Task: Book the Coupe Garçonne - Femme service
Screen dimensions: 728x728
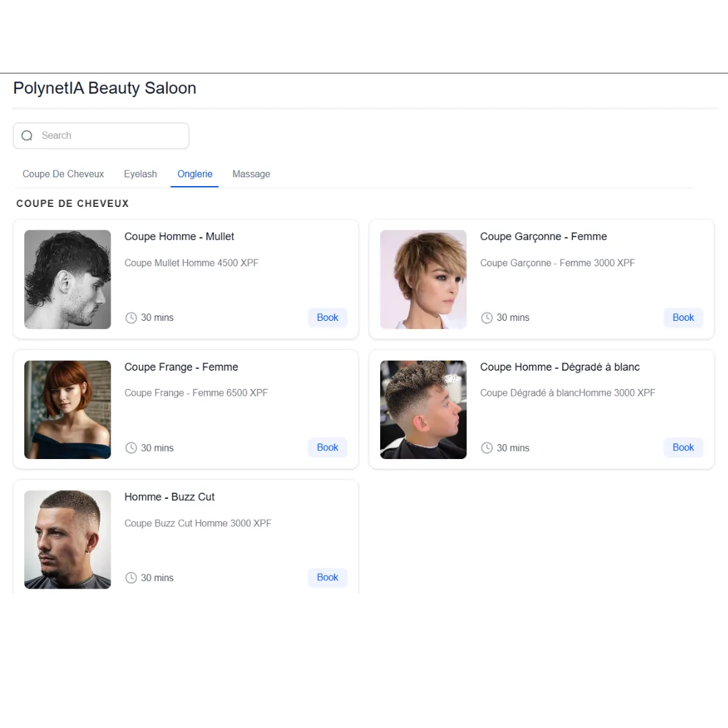Action: (683, 317)
